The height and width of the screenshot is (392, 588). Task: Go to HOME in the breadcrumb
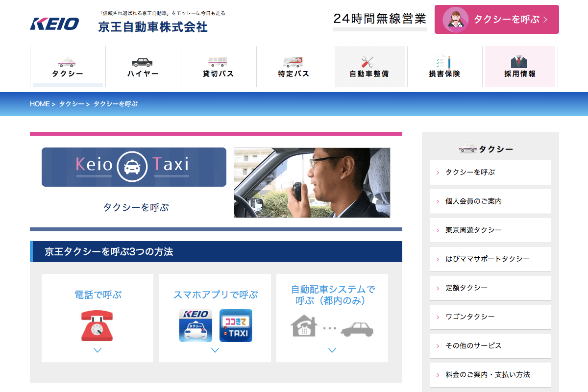pos(40,104)
